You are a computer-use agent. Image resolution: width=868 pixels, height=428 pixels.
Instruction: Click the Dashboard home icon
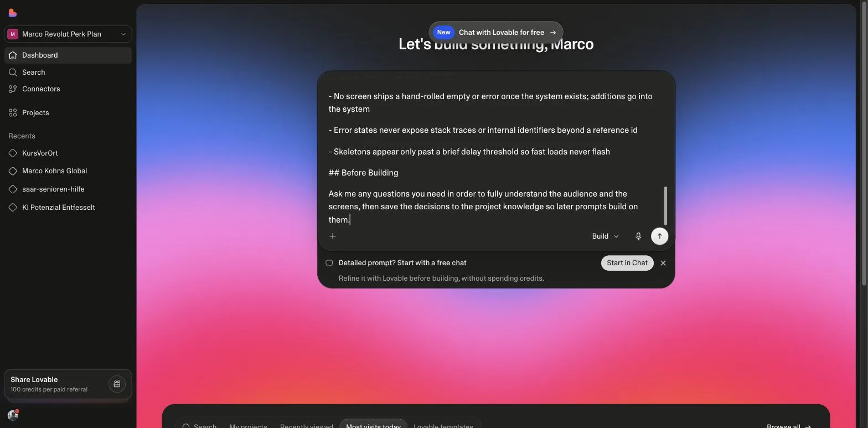point(13,55)
